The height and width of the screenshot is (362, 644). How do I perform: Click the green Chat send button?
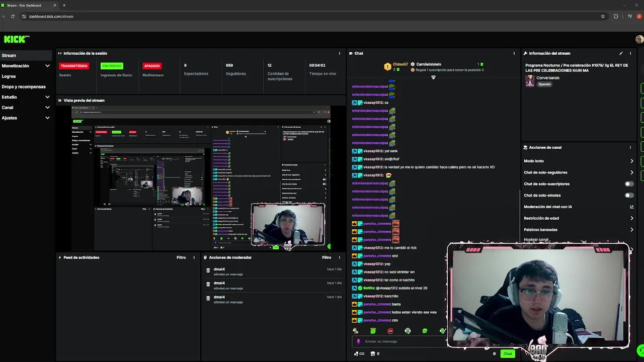click(508, 353)
